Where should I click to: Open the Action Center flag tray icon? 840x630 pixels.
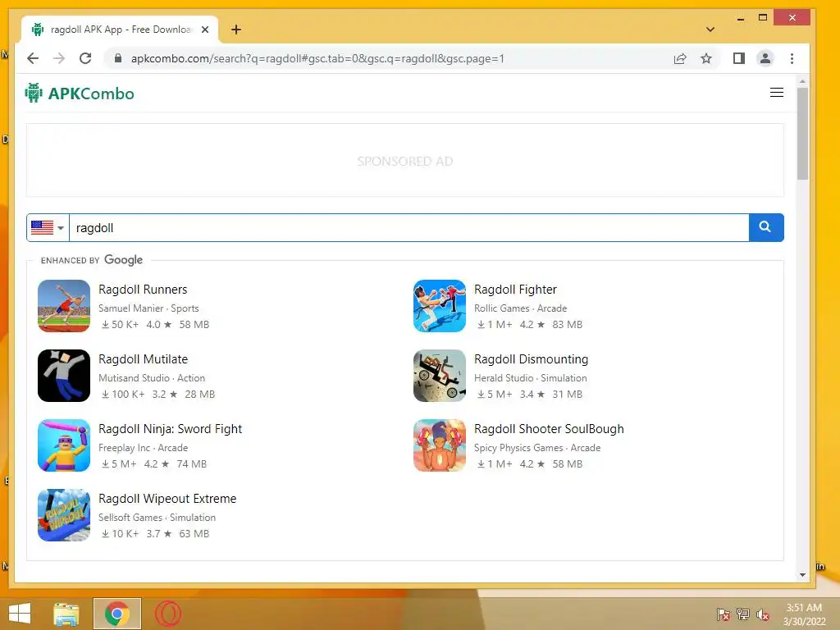click(723, 614)
